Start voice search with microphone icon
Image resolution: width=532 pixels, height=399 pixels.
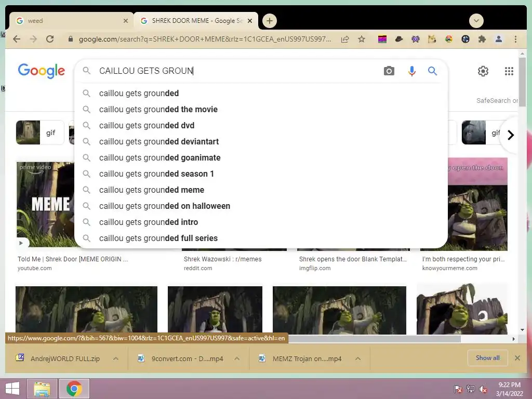click(412, 71)
